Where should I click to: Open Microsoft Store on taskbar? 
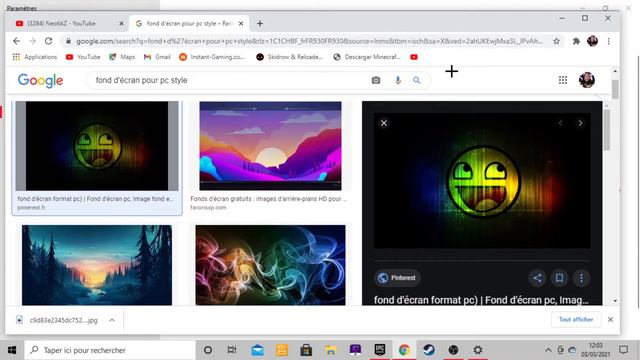pos(306,350)
